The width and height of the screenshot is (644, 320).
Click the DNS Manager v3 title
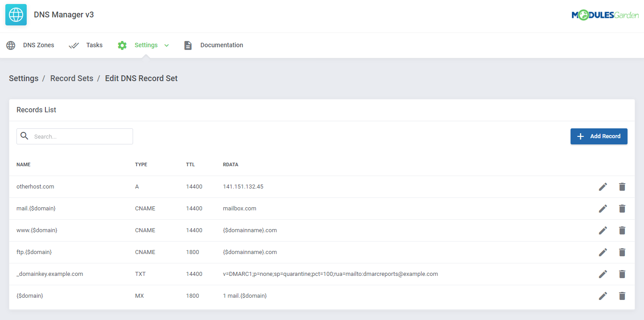(64, 15)
